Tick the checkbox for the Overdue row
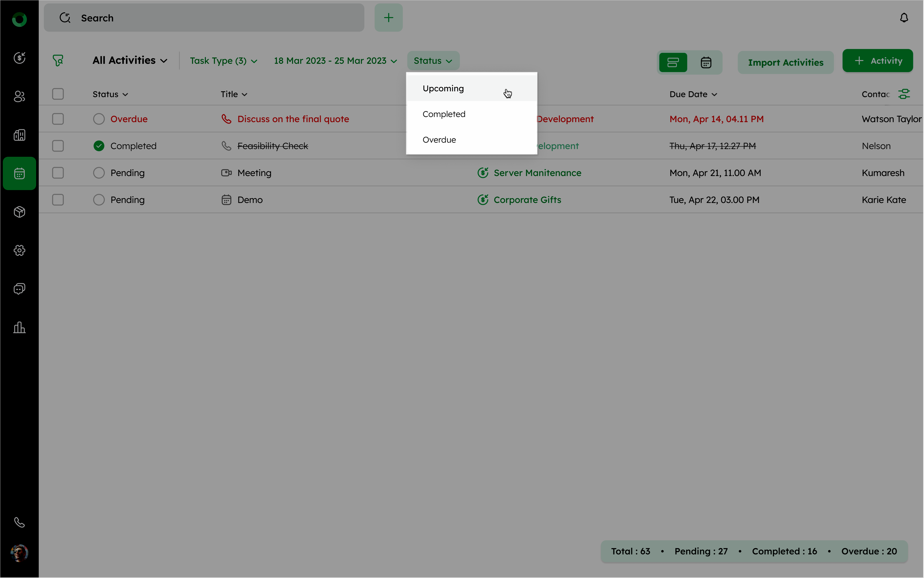The image size is (924, 578). [58, 119]
